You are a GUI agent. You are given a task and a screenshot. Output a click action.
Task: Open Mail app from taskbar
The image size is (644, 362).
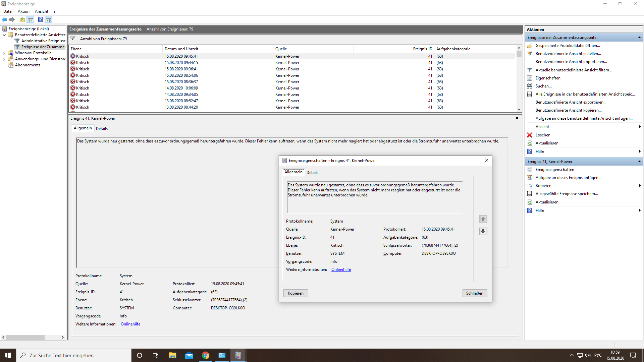(x=189, y=355)
